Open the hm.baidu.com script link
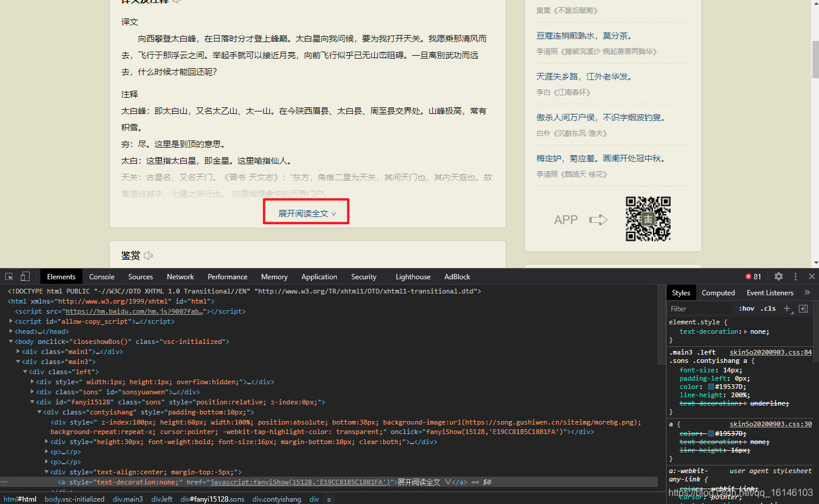This screenshot has height=504, width=819. pyautogui.click(x=134, y=311)
